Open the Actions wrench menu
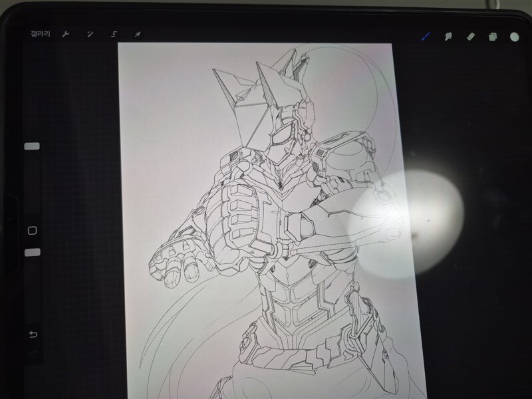The height and width of the screenshot is (399, 532). [x=66, y=34]
